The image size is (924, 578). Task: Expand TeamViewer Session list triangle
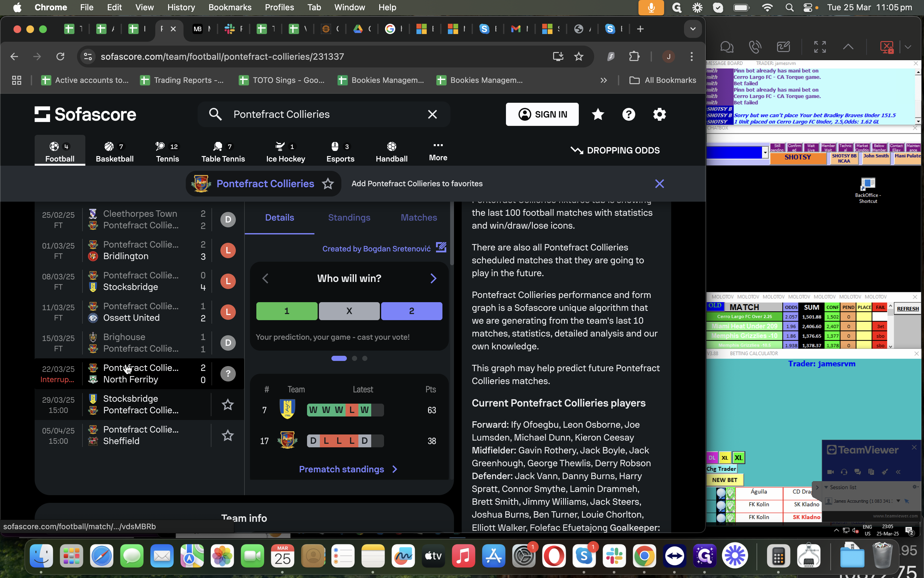point(826,487)
